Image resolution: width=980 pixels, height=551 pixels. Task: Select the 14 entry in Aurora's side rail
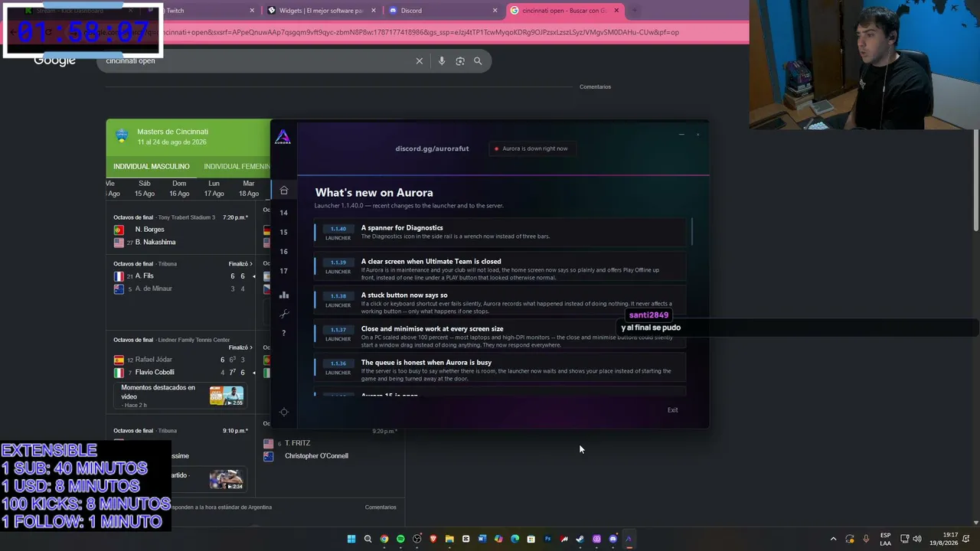(283, 213)
